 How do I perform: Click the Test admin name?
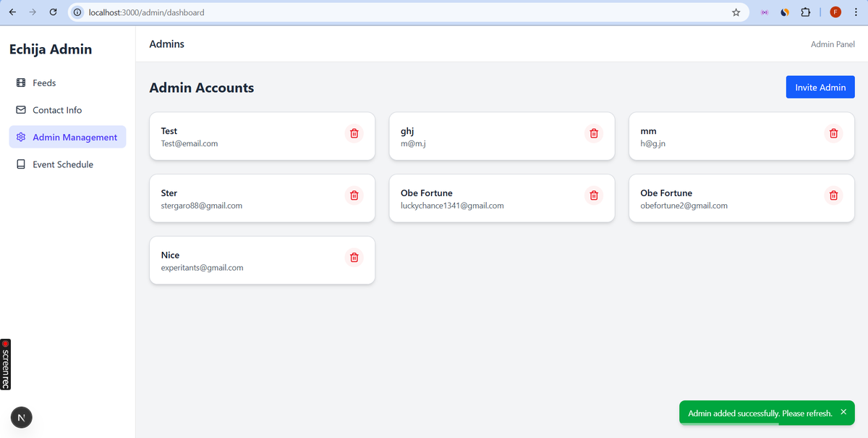pyautogui.click(x=169, y=131)
